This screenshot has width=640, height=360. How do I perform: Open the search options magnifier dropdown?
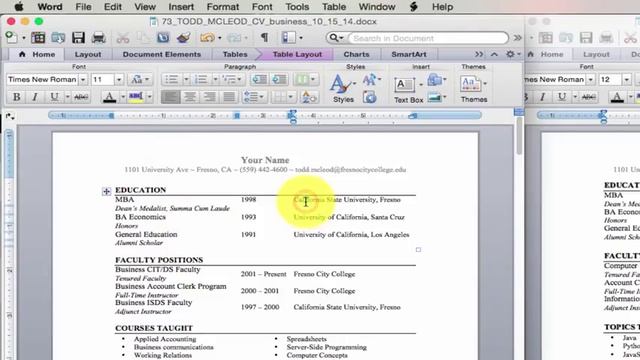point(336,38)
